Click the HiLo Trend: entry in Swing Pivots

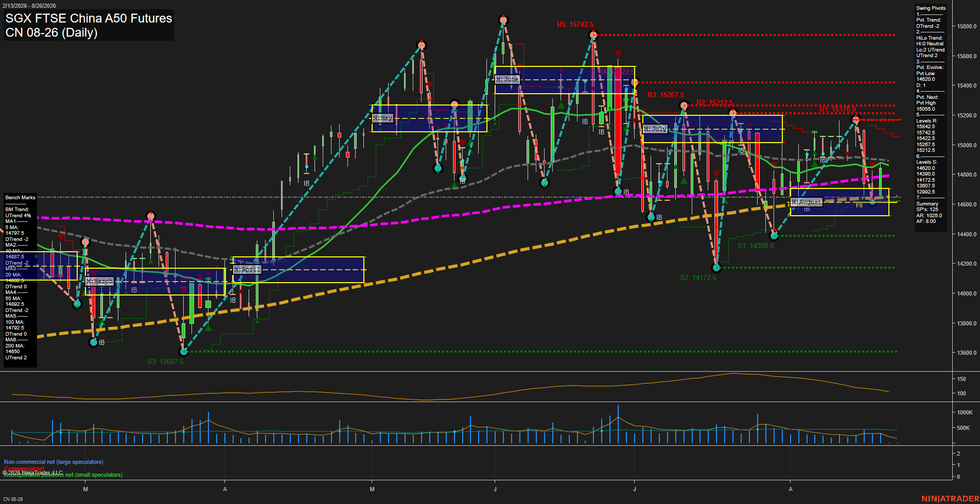tap(930, 38)
